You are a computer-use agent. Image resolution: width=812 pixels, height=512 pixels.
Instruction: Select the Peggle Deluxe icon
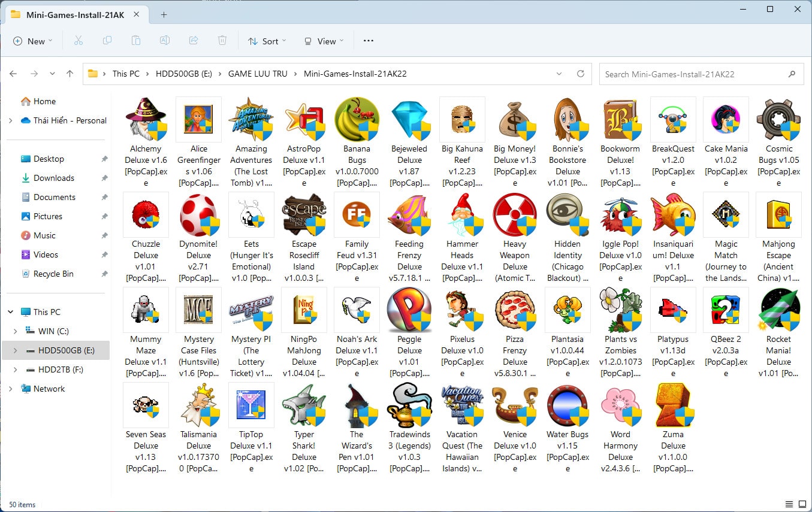(x=409, y=310)
